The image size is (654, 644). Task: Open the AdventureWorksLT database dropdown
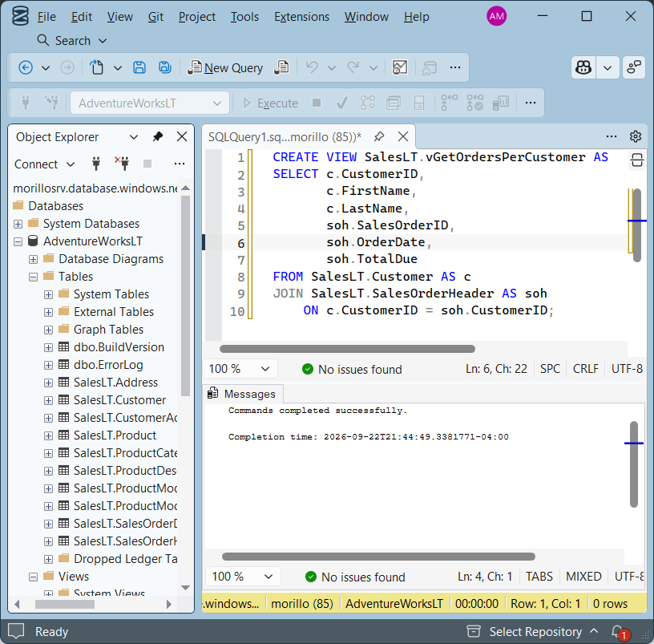tap(150, 103)
